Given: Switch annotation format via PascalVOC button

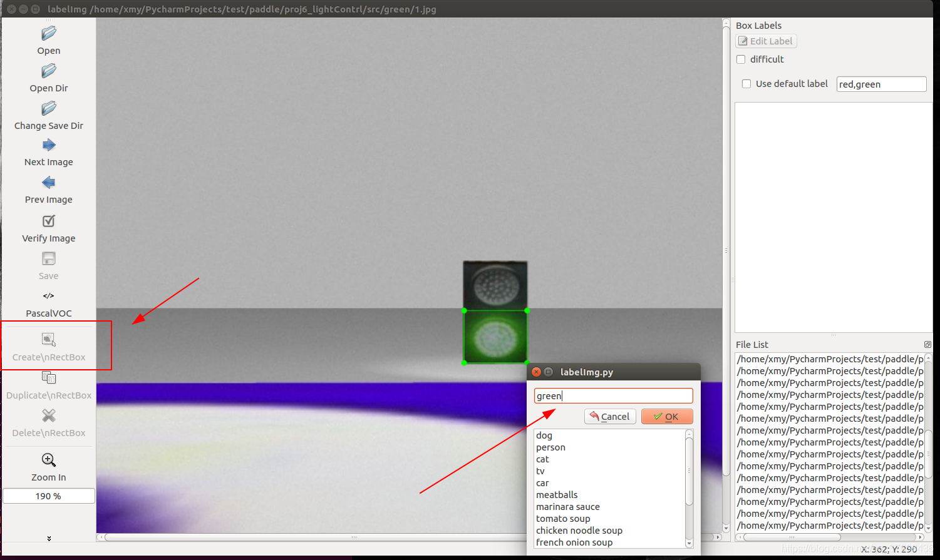Looking at the screenshot, I should 48,304.
